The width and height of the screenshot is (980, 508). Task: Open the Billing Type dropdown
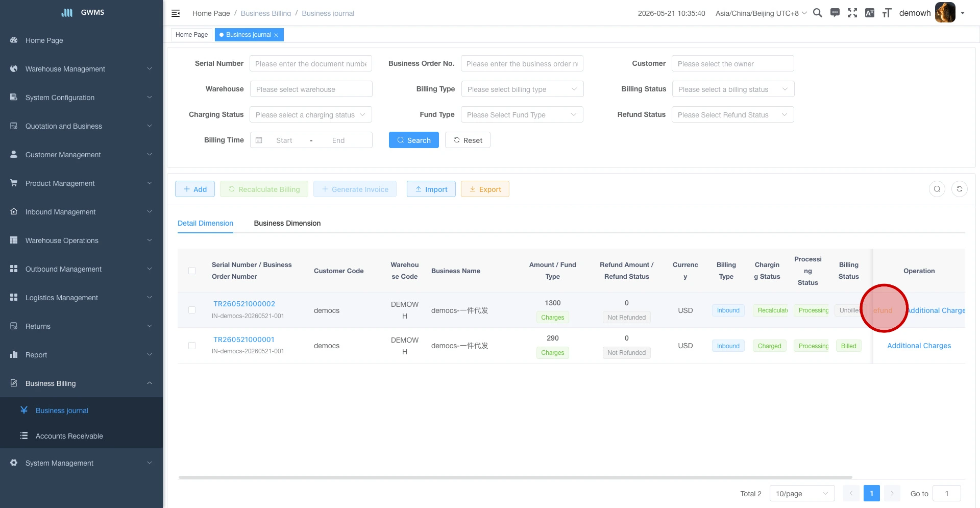tap(522, 89)
